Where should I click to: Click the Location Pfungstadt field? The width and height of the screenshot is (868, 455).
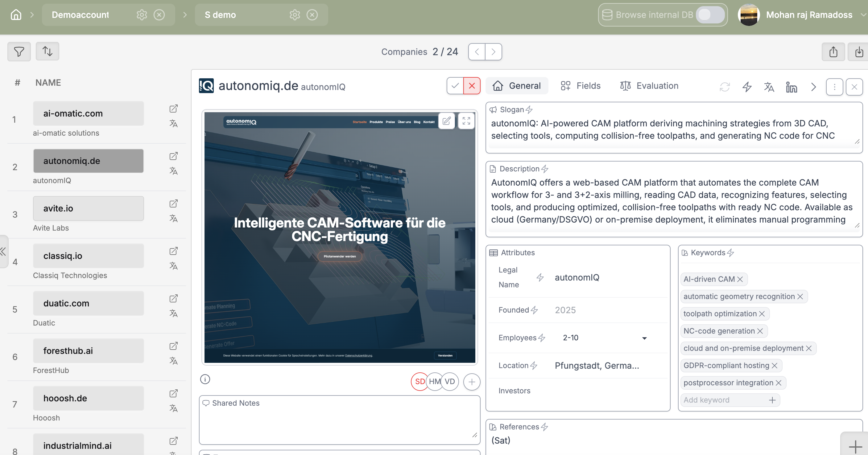tap(597, 366)
